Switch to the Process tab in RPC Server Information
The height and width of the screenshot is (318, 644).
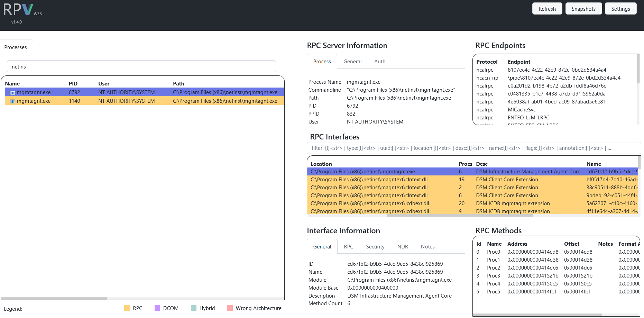322,61
